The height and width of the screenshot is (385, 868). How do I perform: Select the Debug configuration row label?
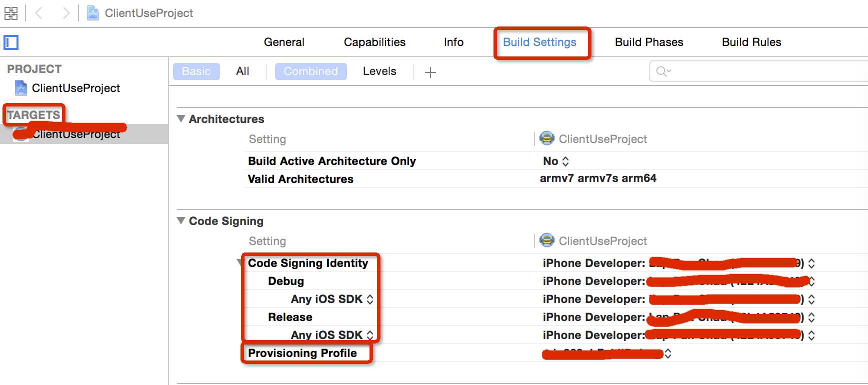pyautogui.click(x=285, y=281)
